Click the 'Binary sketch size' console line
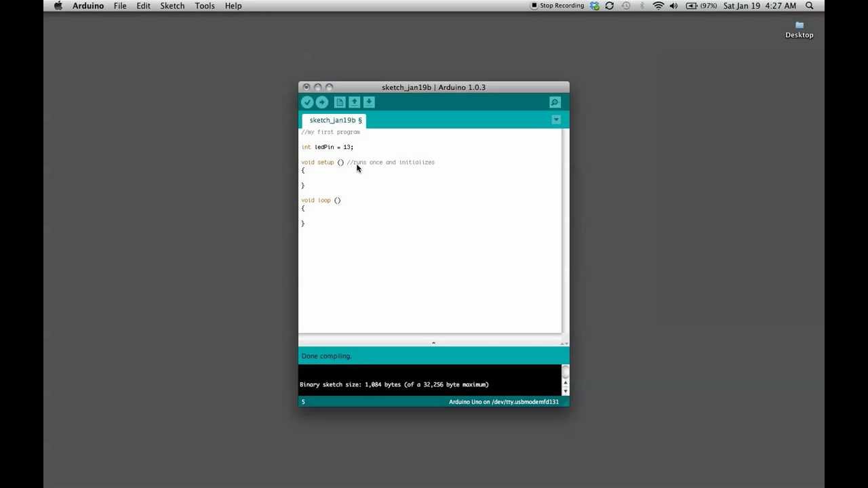 coord(394,384)
